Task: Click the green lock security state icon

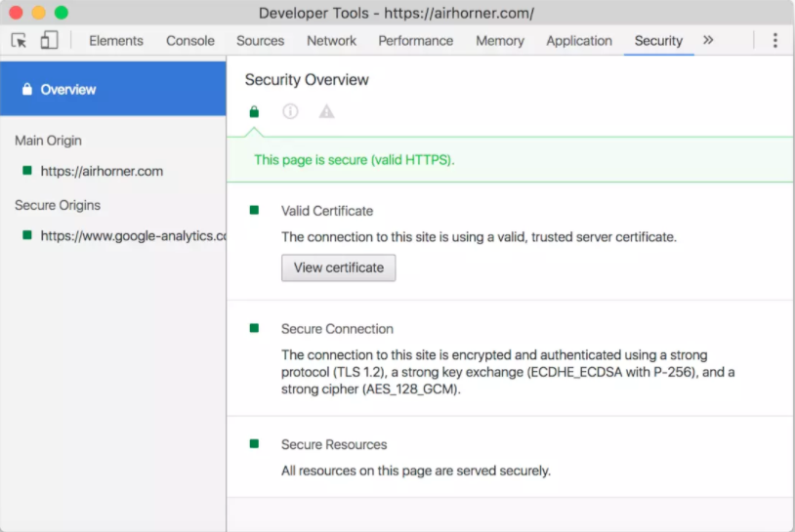Action: coord(254,111)
